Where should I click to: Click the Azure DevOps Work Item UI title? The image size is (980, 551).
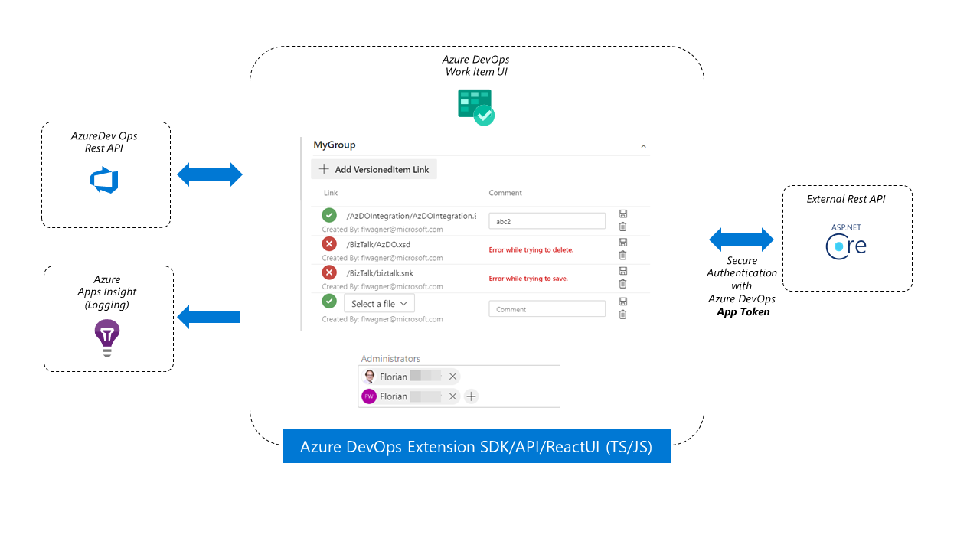476,66
